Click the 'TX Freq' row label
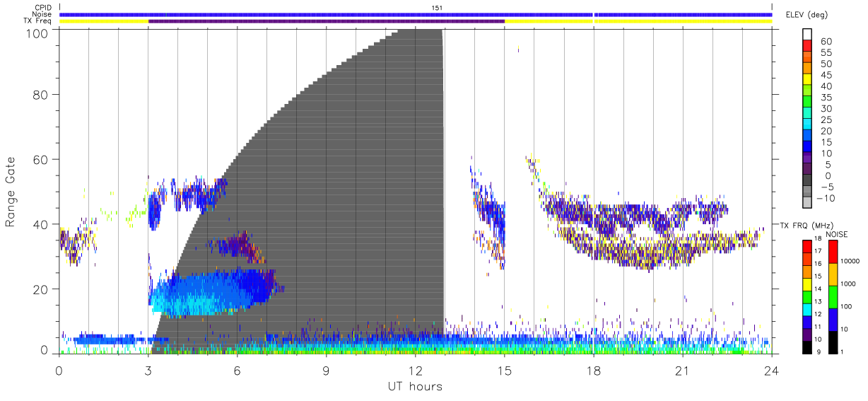The image size is (868, 401). click(x=39, y=21)
